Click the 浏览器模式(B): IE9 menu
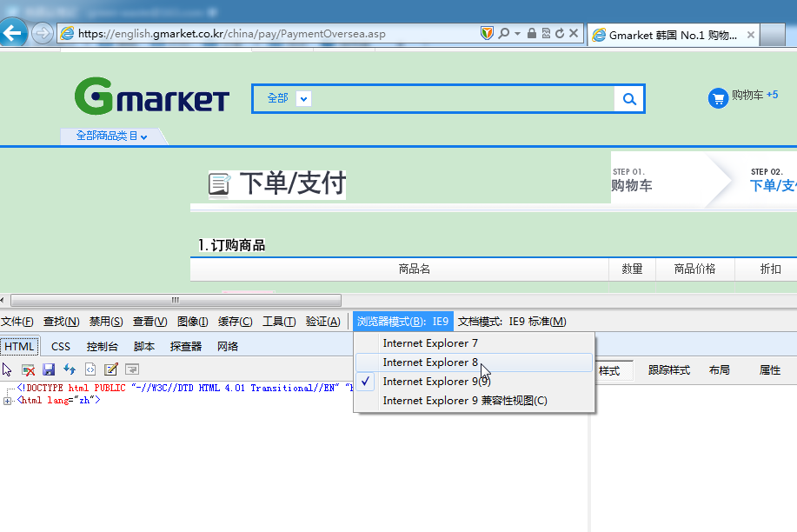The width and height of the screenshot is (797, 532). click(403, 322)
